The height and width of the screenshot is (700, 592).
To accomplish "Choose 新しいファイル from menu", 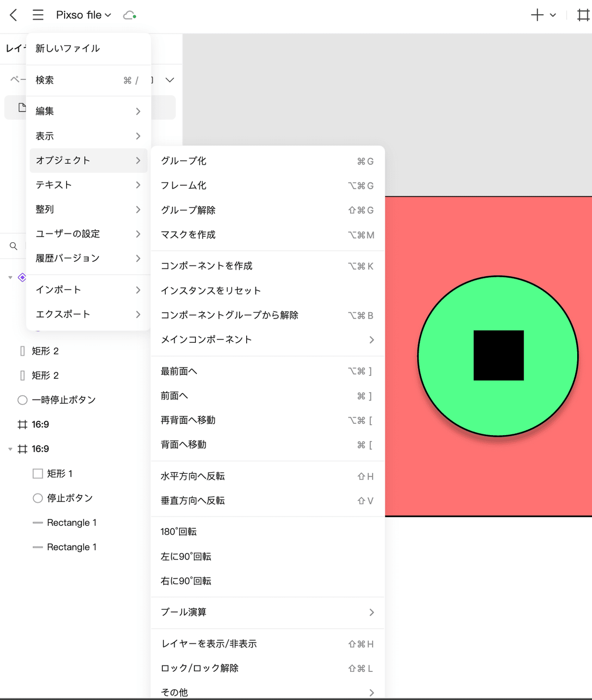I will (88, 48).
